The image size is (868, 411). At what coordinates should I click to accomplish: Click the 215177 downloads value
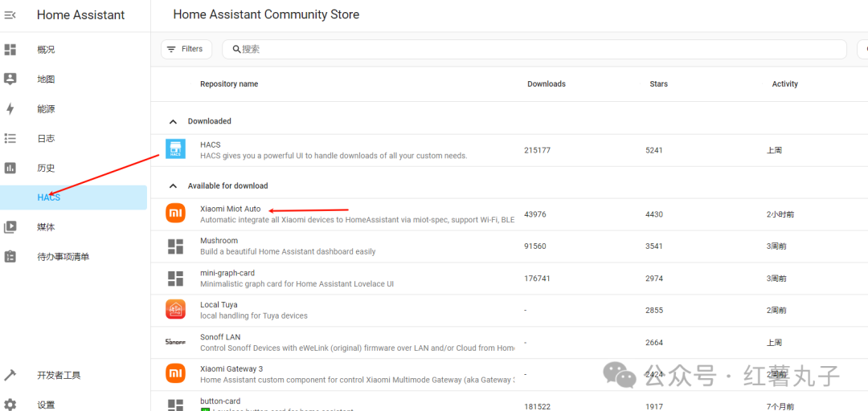pos(537,150)
